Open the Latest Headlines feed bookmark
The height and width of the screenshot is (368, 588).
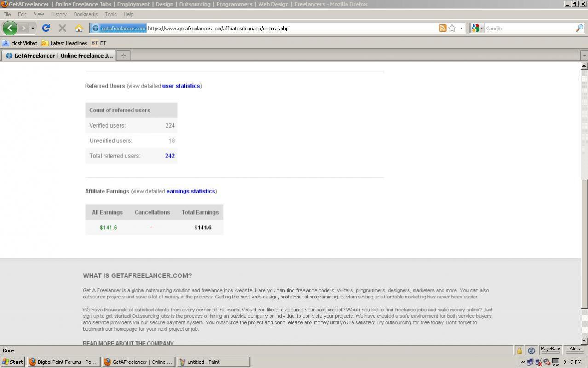tap(64, 43)
